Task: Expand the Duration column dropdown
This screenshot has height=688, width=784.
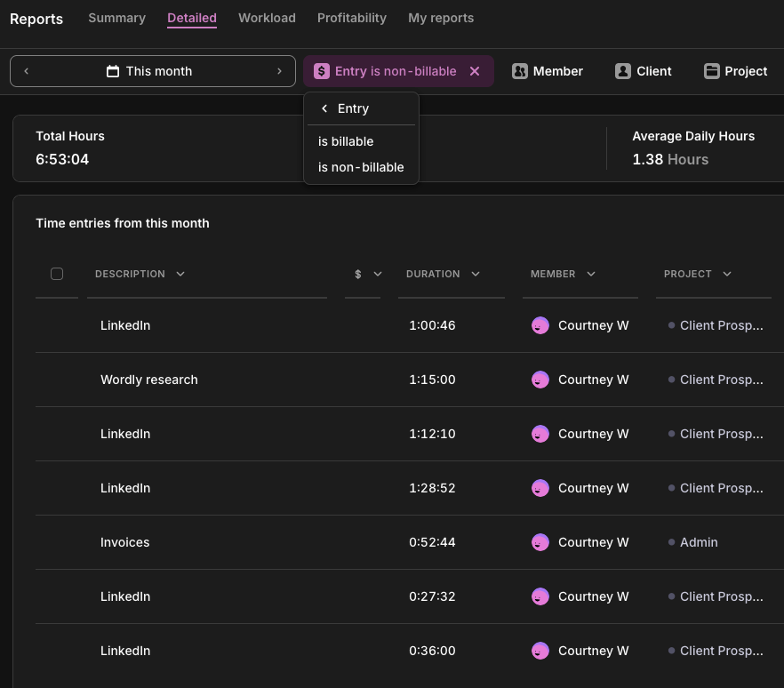Action: click(x=476, y=274)
